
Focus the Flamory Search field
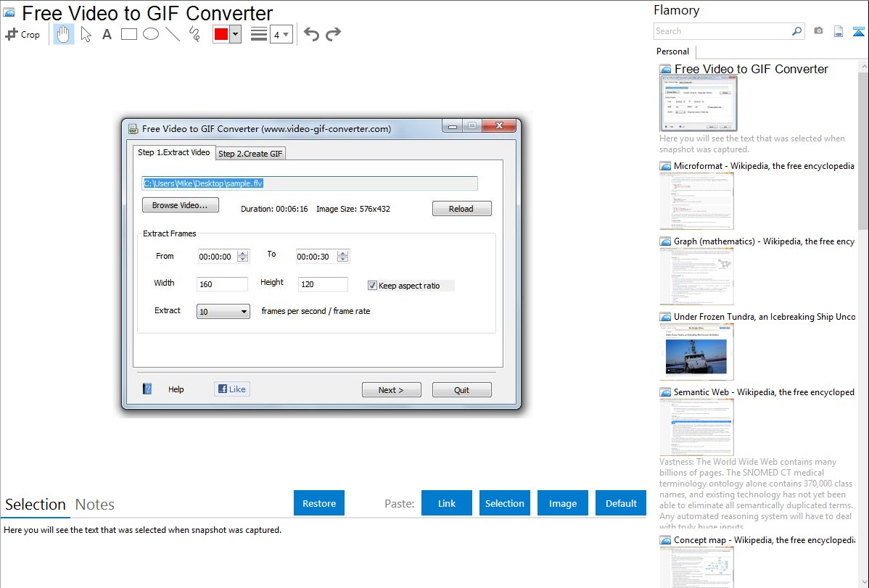tap(722, 31)
